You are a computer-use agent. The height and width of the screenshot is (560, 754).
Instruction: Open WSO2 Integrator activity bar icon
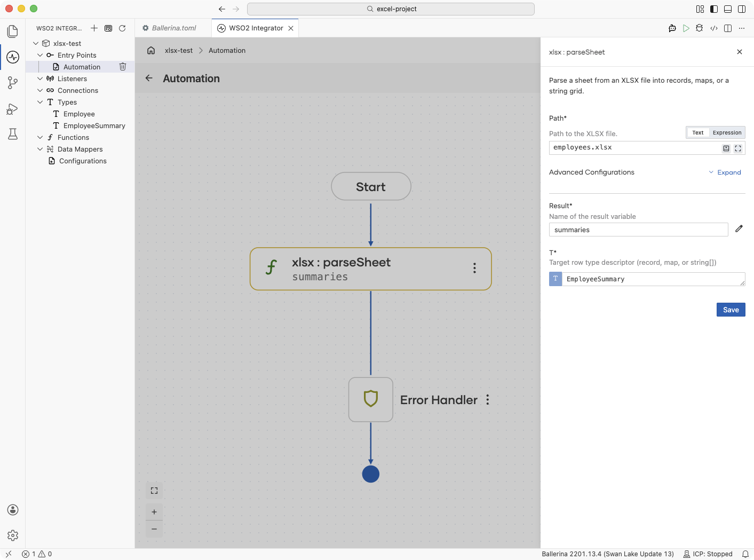(x=13, y=57)
